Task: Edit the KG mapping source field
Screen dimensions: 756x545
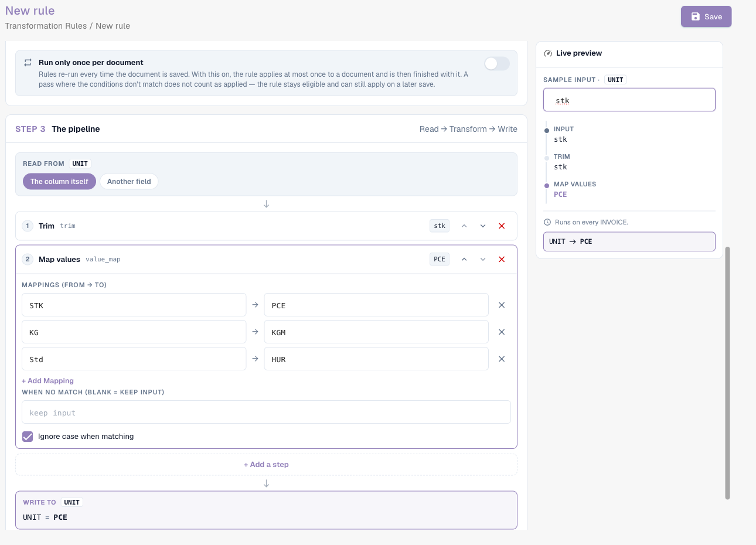Action: tap(134, 332)
